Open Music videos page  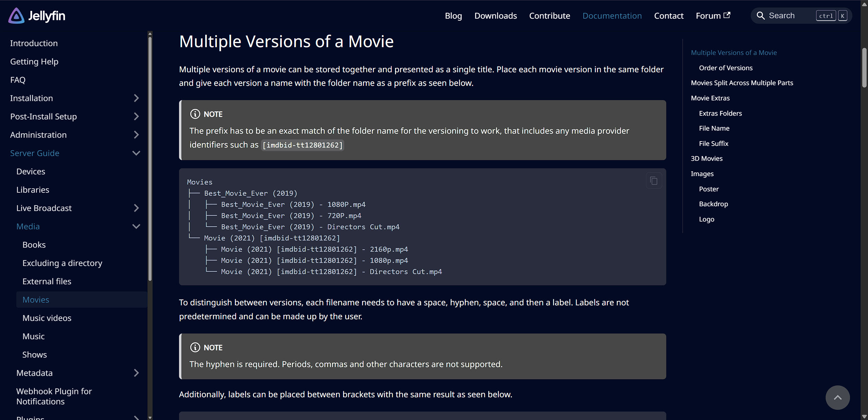(x=47, y=318)
